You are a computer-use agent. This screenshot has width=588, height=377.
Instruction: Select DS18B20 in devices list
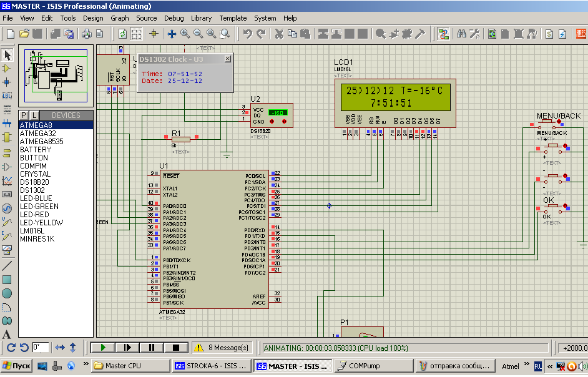click(34, 182)
